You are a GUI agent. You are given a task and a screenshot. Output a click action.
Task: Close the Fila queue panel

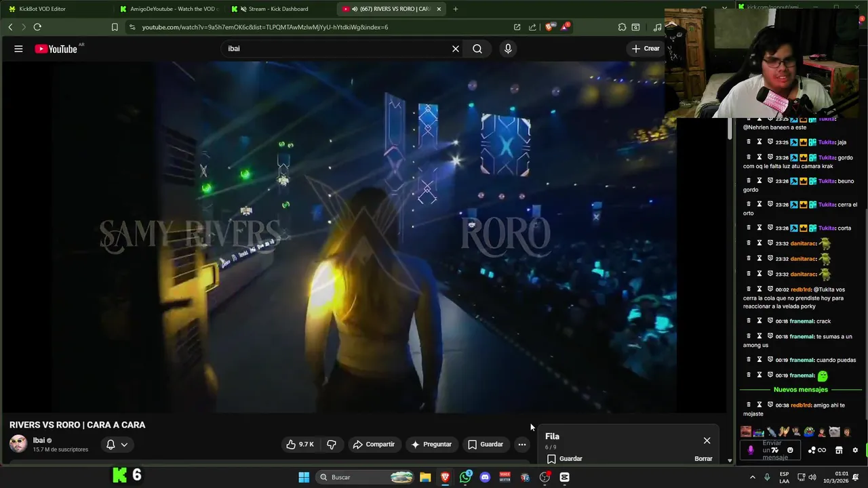point(707,441)
